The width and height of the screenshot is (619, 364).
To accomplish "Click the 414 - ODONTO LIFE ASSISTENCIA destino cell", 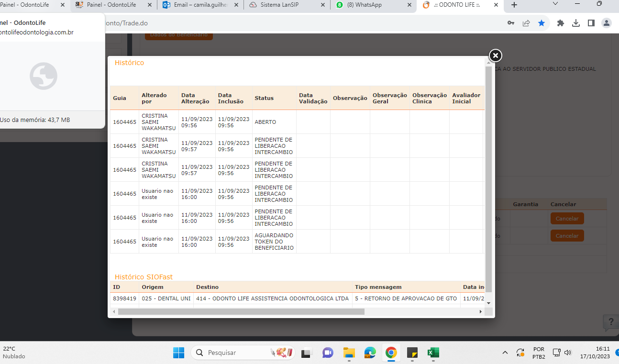I will [272, 298].
